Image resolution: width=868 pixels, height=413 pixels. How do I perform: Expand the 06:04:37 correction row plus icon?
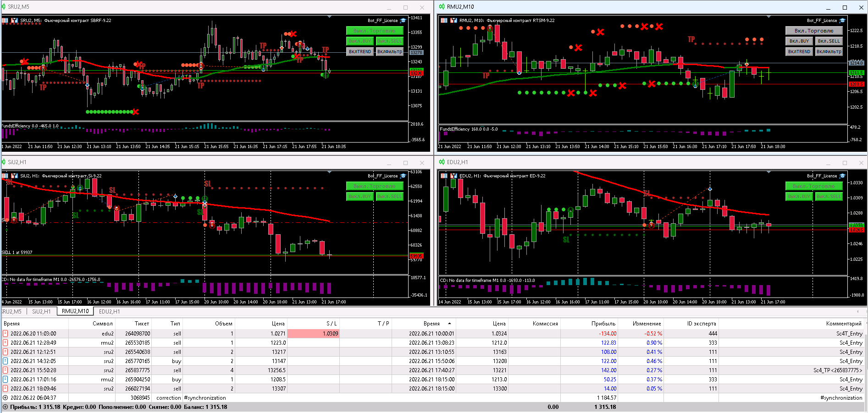coord(6,398)
